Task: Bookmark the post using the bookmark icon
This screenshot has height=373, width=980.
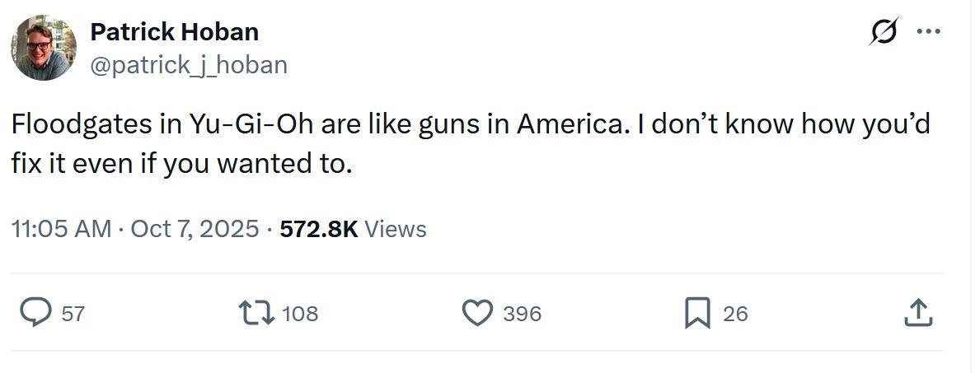Action: coord(697,313)
